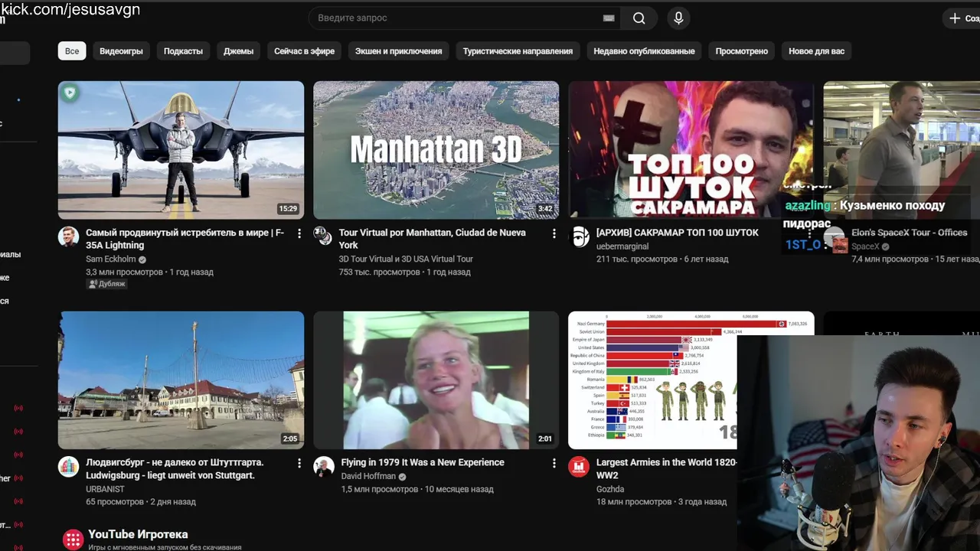This screenshot has width=980, height=551.
Task: Click the SpaceX channel name
Action: (866, 246)
